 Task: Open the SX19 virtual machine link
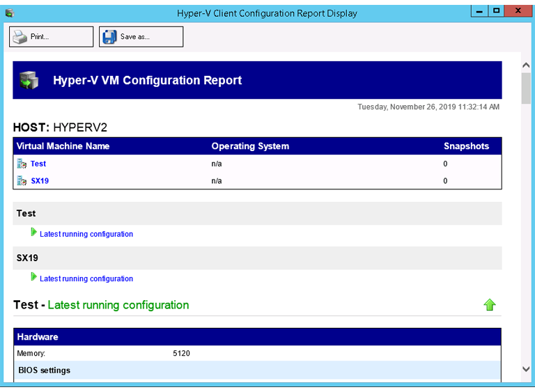coord(40,181)
